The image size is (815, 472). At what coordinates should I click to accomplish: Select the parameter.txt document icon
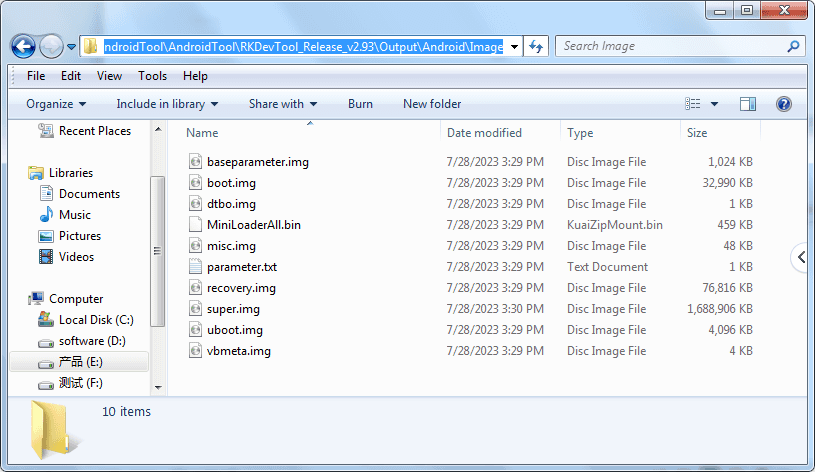tap(196, 267)
